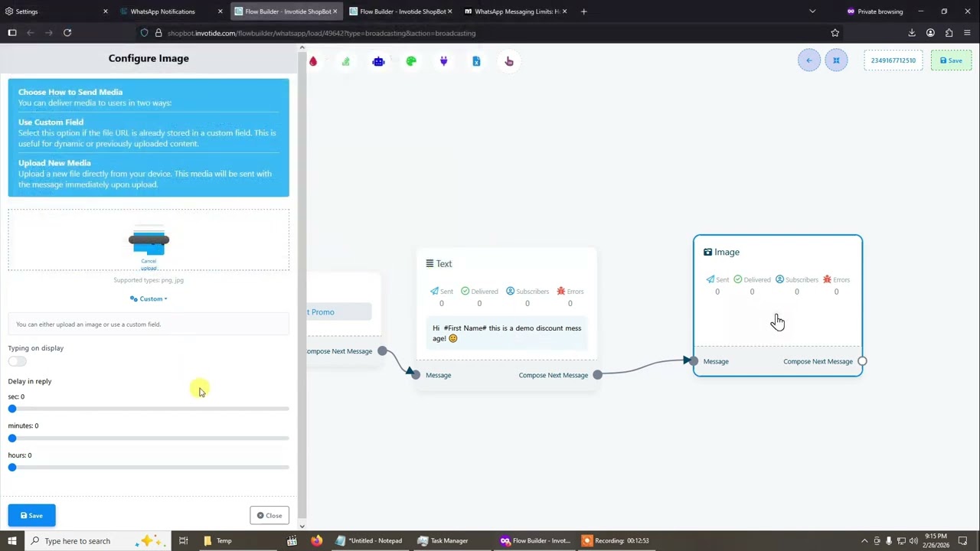980x551 pixels.
Task: Reload the current page
Action: coord(67,33)
